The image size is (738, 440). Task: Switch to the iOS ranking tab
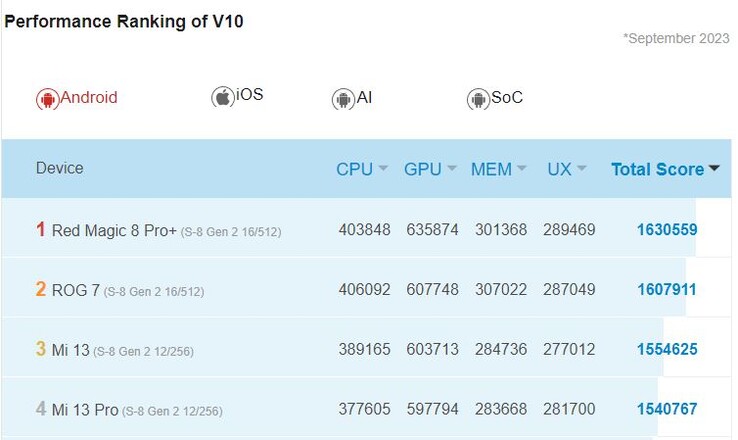click(x=250, y=96)
